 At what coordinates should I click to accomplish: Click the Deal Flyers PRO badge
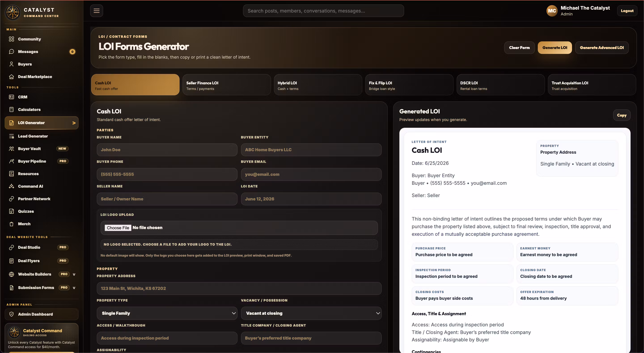[63, 261]
